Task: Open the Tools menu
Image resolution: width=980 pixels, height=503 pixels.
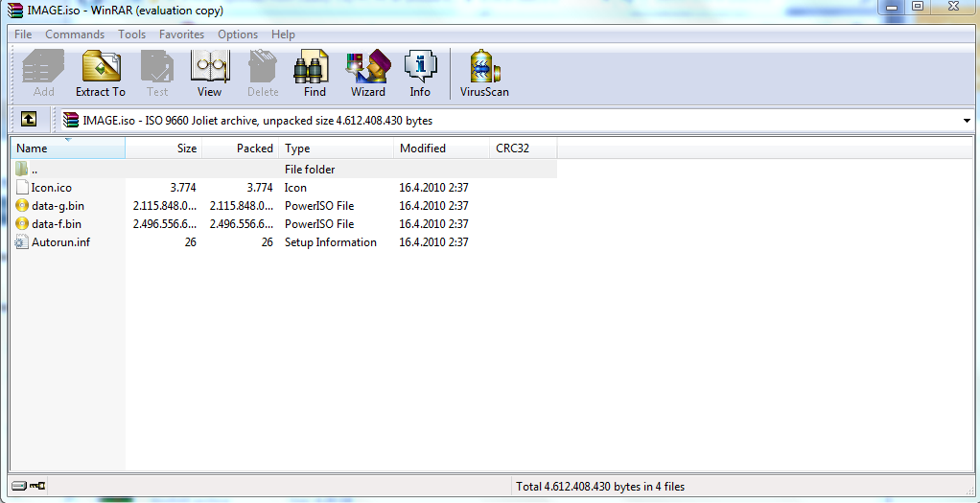Action: [x=132, y=34]
